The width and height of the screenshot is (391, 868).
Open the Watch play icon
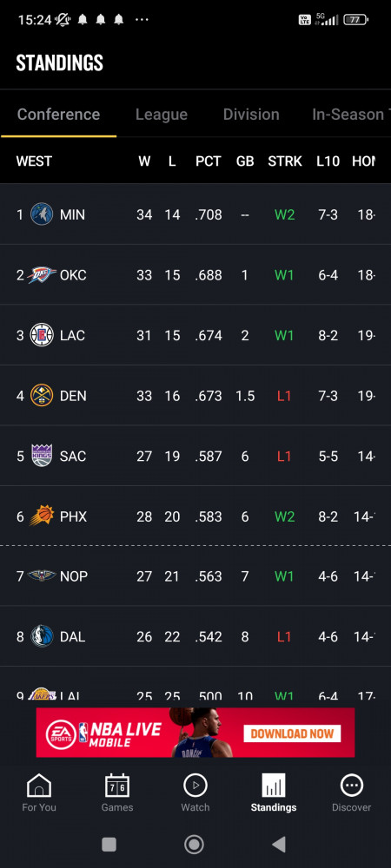[x=195, y=785]
